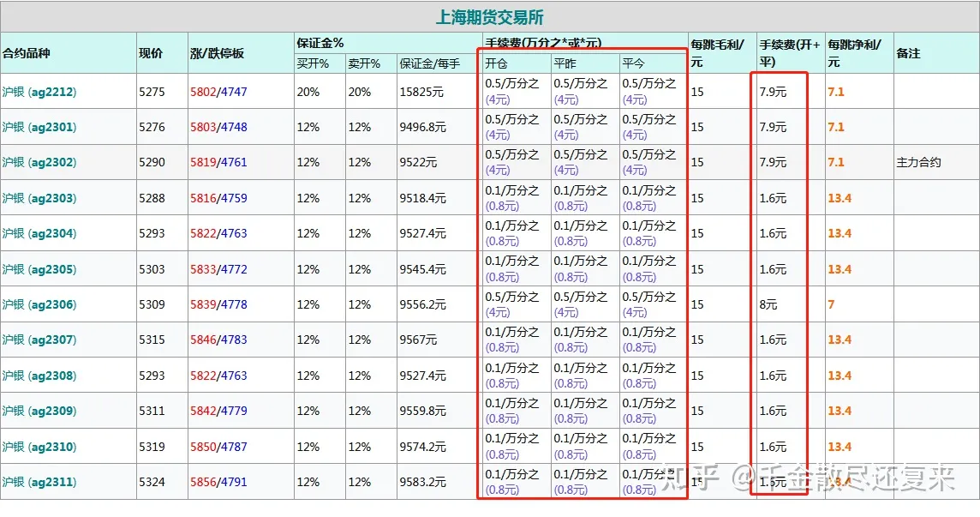
Task: Click the 买开% sub-header
Action: pyautogui.click(x=313, y=63)
